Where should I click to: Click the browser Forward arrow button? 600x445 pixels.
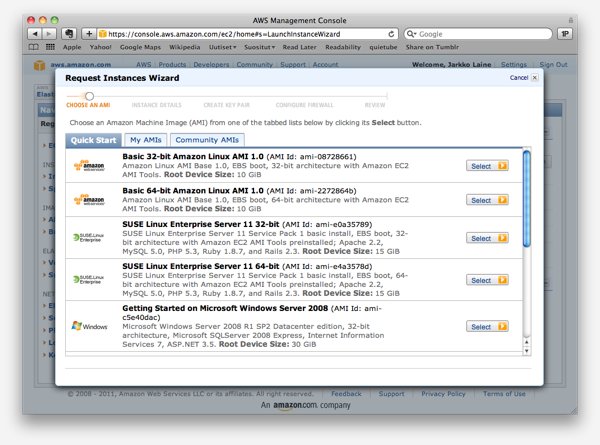click(49, 33)
